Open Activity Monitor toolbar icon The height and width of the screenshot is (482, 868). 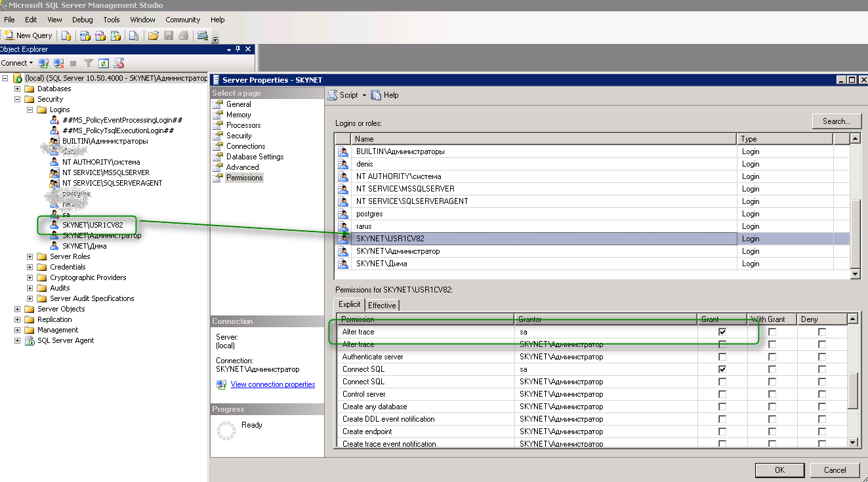point(202,35)
